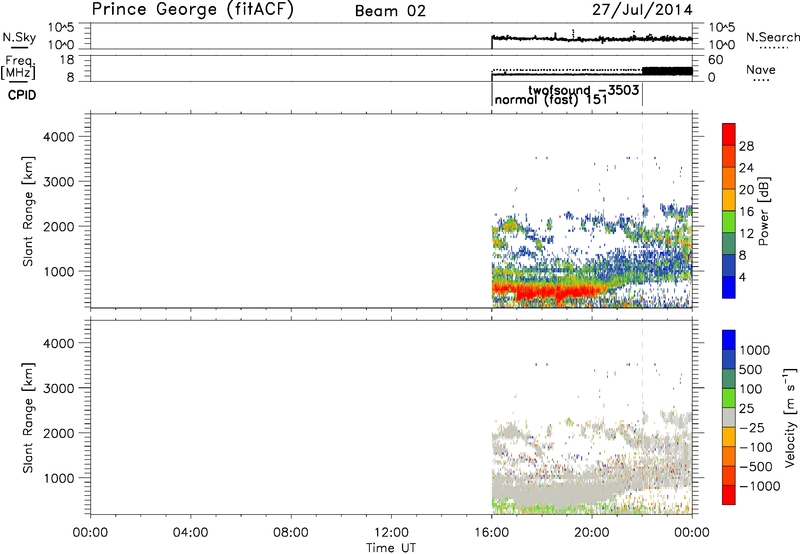Select the "04:00" time tick label
The height and width of the screenshot is (554, 800).
pos(190,533)
